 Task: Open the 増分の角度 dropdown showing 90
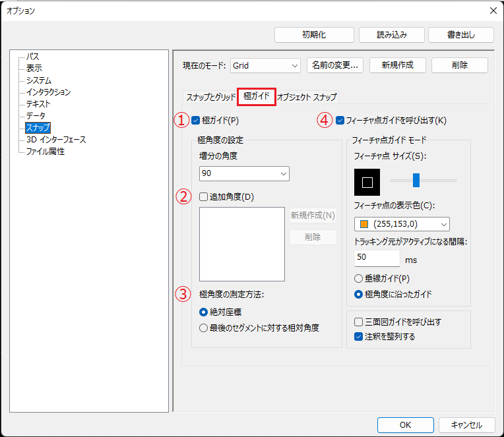244,173
